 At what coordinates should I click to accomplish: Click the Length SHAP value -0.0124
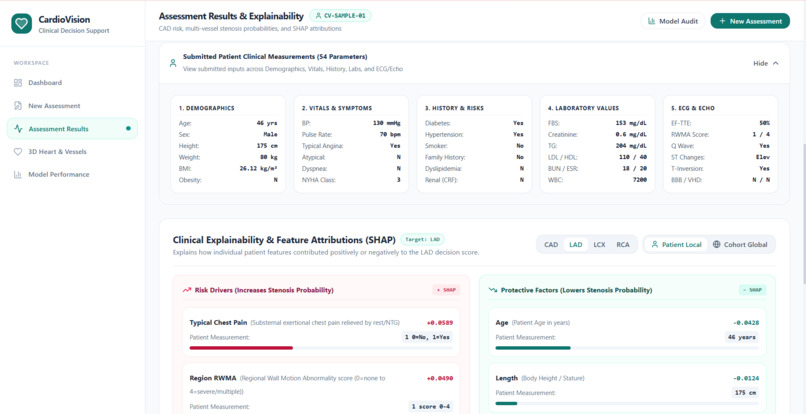(746, 379)
